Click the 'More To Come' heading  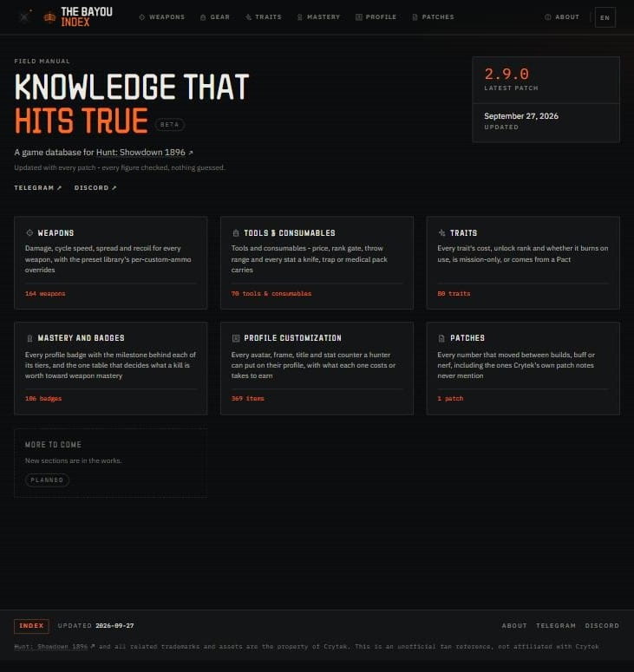coord(53,445)
